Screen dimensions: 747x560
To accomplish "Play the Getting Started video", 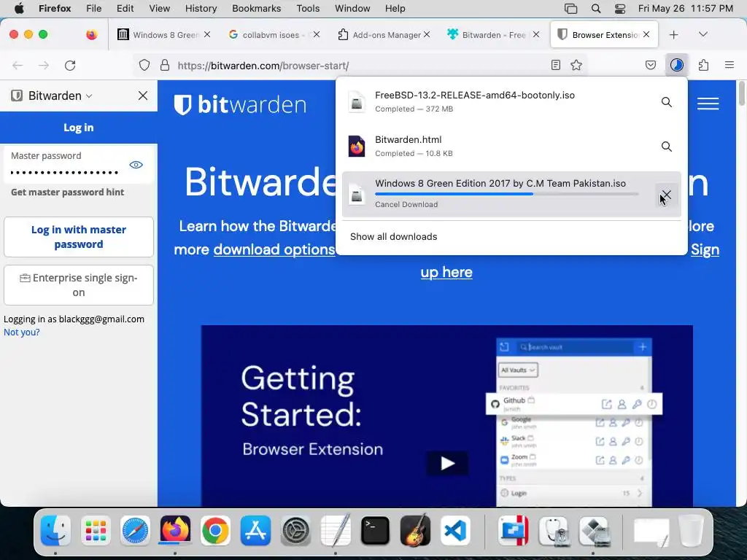I will coord(447,463).
